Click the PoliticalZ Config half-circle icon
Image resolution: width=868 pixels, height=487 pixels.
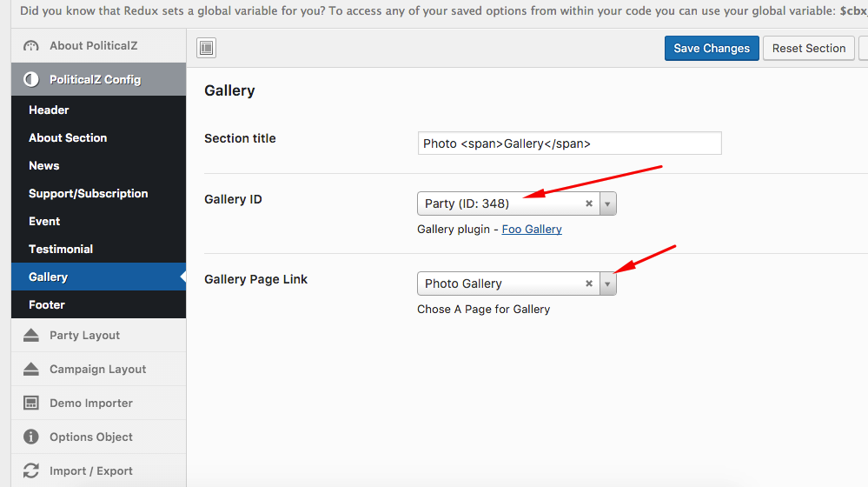pos(31,79)
